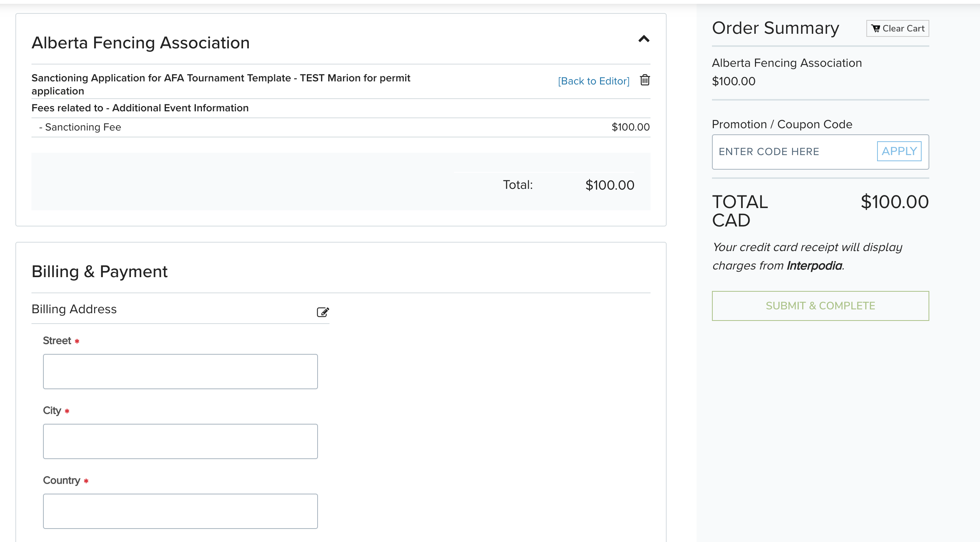The width and height of the screenshot is (980, 542).
Task: Open the Back to Editor link
Action: 593,81
